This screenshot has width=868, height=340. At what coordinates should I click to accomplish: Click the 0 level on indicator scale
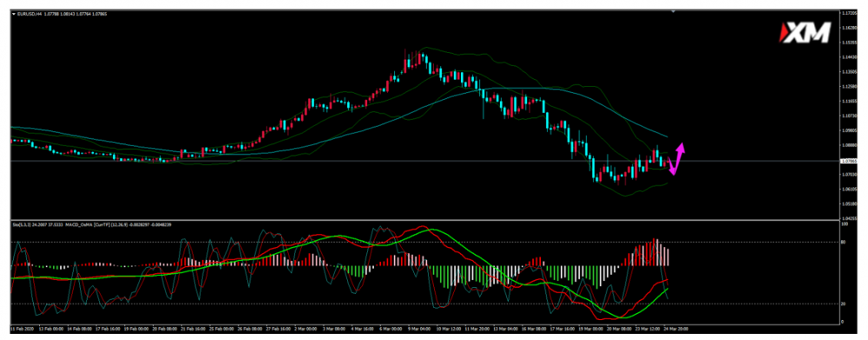click(x=842, y=321)
